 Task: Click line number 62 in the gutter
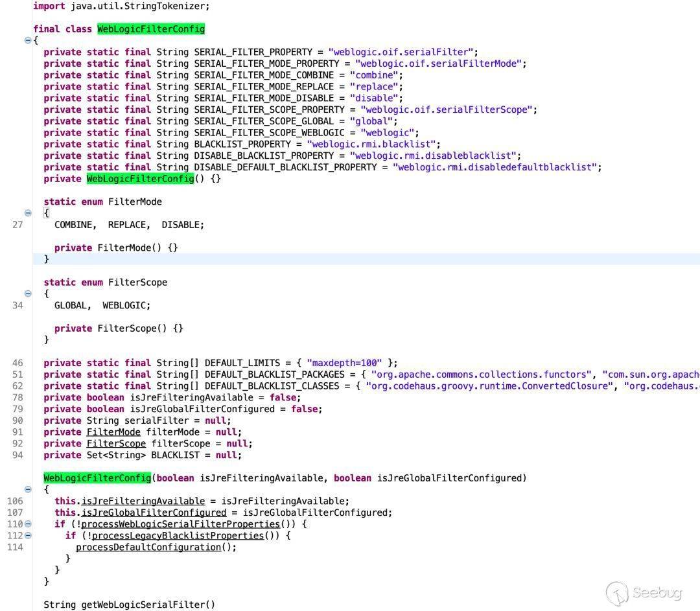pyautogui.click(x=17, y=386)
